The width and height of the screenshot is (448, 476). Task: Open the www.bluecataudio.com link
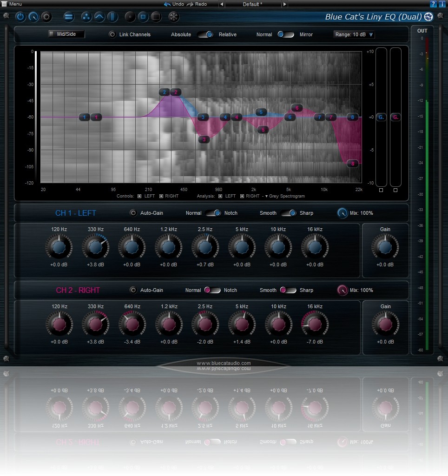coord(224,363)
